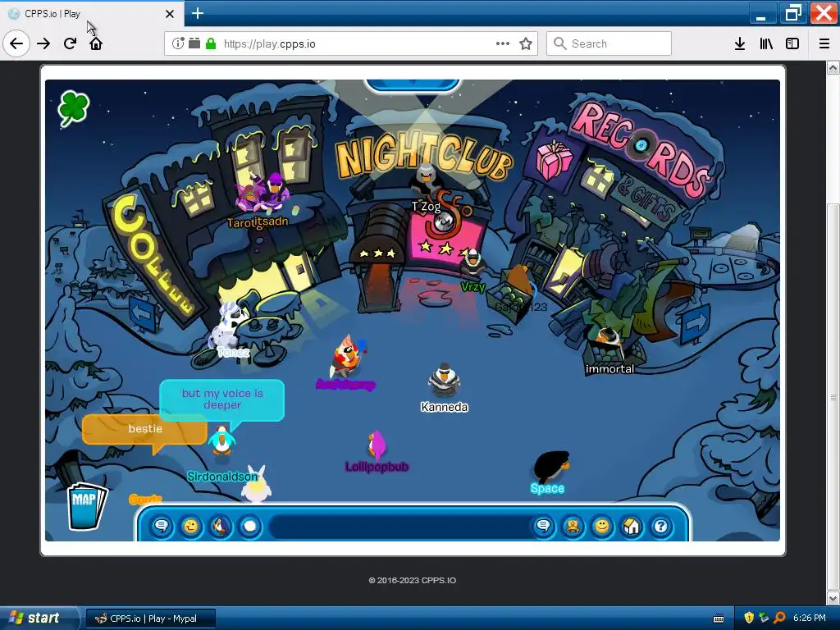Screen dimensions: 840x630
Task: Bookmark this page with the star icon
Action: coord(526,43)
